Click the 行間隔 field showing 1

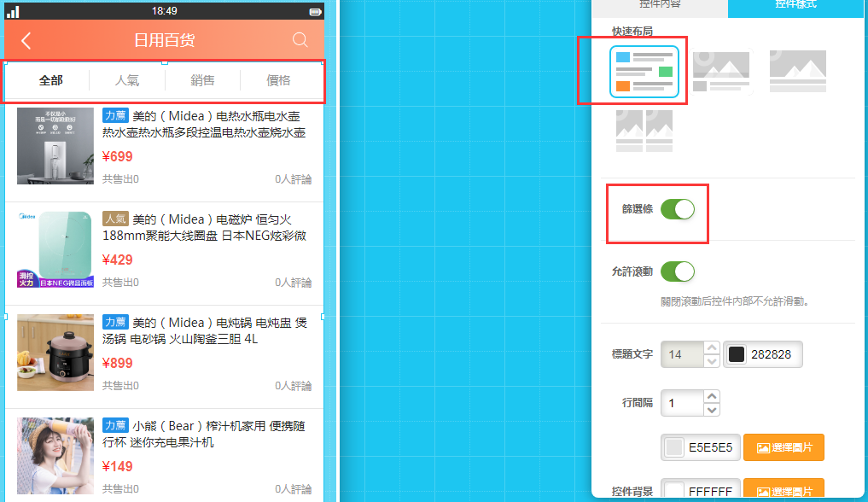click(x=683, y=403)
